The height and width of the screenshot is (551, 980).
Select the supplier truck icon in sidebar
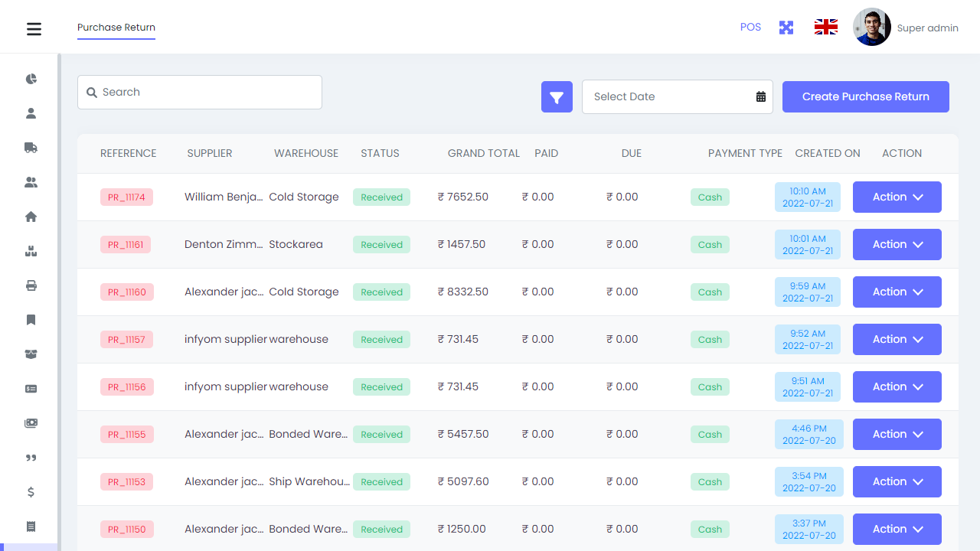31,148
